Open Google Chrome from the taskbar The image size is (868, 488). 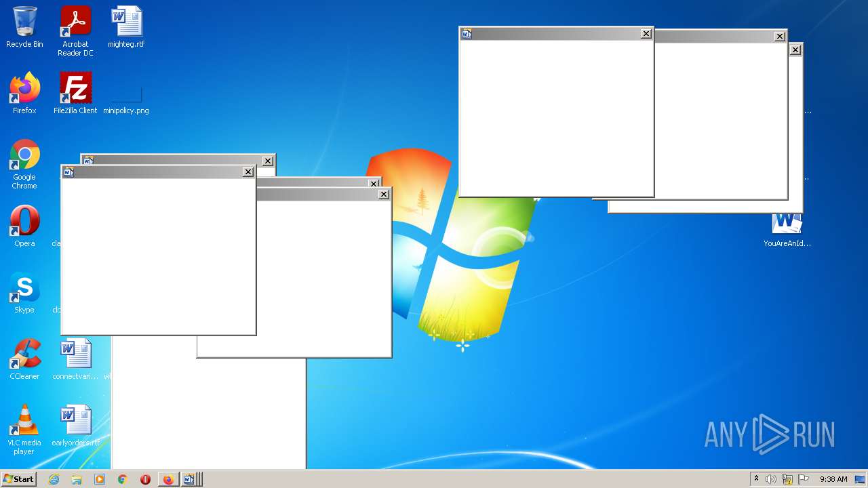click(x=123, y=479)
